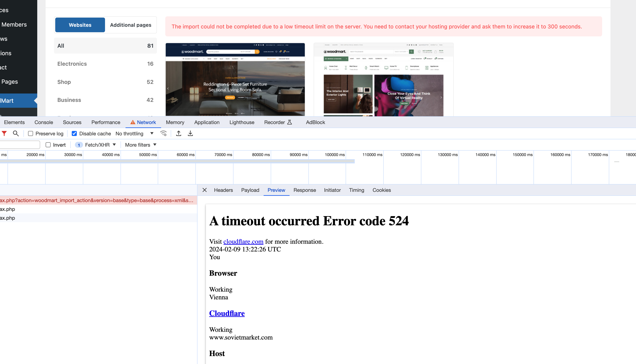Click the red filter funnel icon
Viewport: 636px width, 364px height.
[4, 133]
